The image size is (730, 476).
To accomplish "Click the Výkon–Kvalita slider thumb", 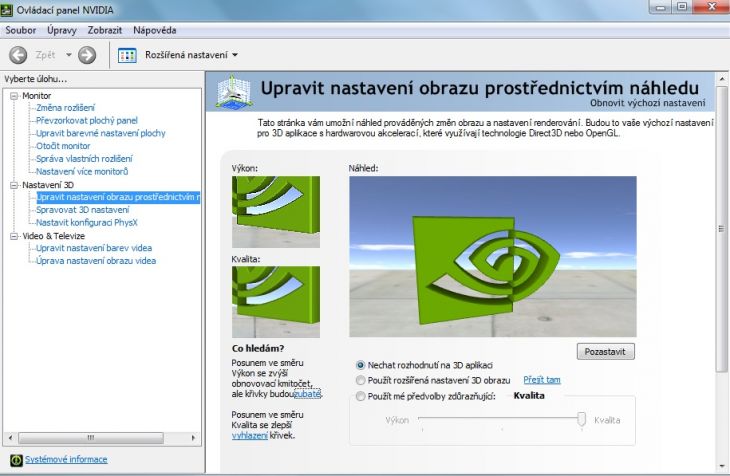I will [581, 419].
